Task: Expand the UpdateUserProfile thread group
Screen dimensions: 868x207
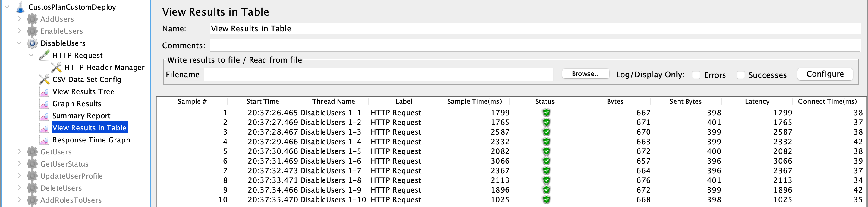Action: (x=20, y=176)
